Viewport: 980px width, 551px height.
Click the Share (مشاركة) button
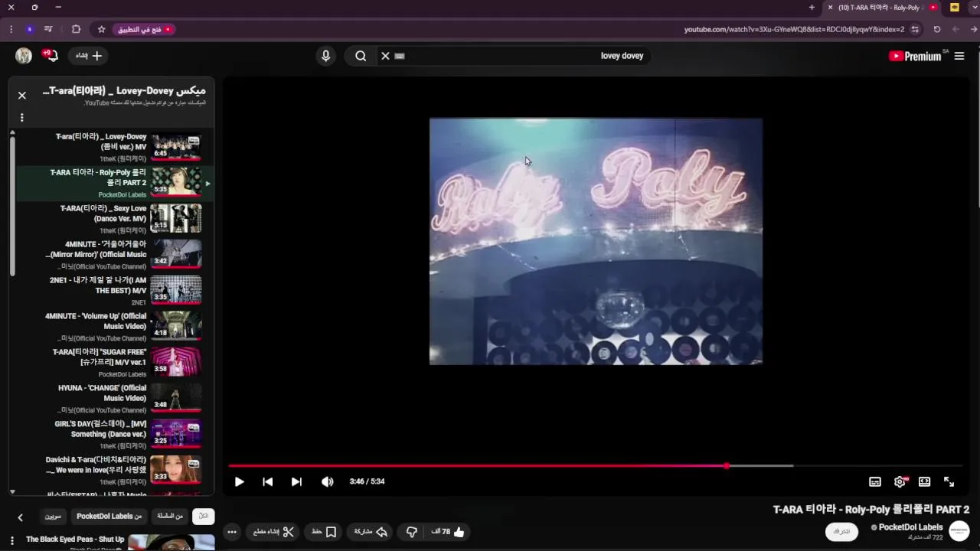371,532
